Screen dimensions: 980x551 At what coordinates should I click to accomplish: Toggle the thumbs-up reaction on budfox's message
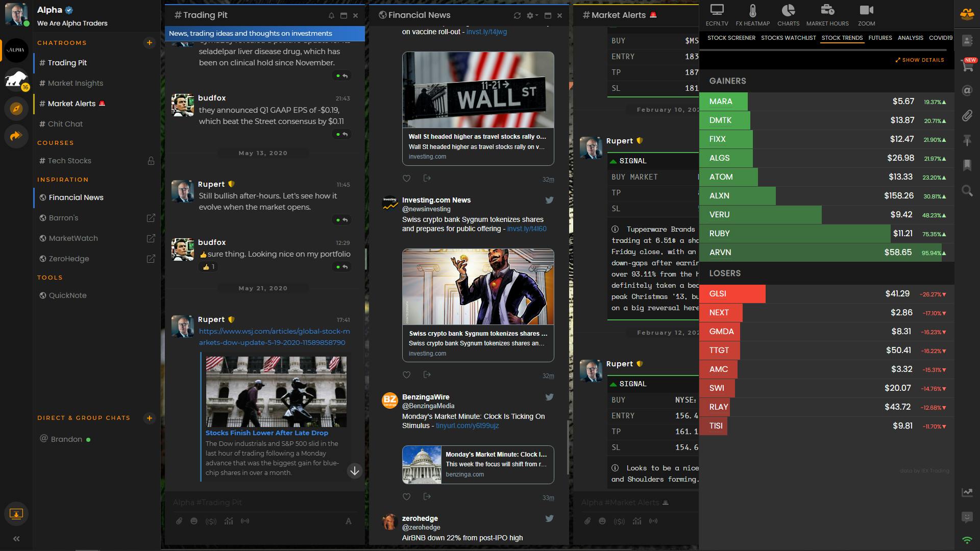coord(208,267)
